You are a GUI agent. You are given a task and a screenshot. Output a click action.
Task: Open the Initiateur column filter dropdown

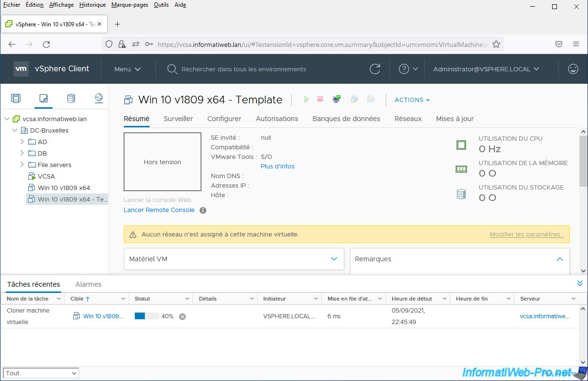316,299
